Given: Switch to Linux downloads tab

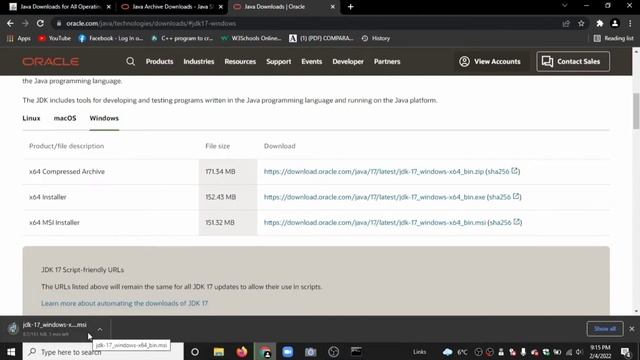Looking at the screenshot, I should point(31,118).
